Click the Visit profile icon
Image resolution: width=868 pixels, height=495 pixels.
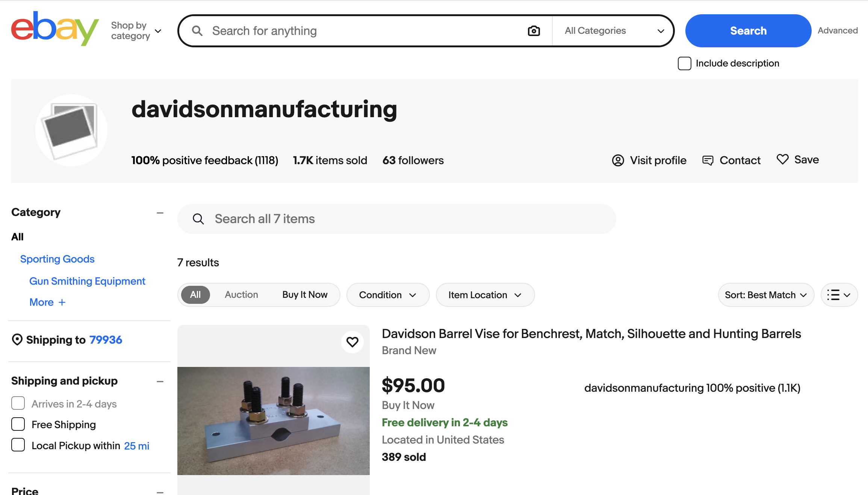point(618,160)
